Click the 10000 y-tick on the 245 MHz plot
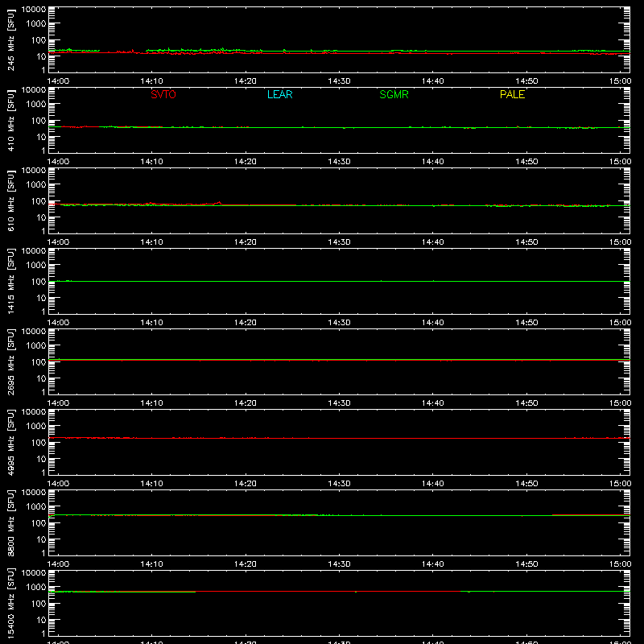Viewport: 644px width, 644px height. point(34,10)
